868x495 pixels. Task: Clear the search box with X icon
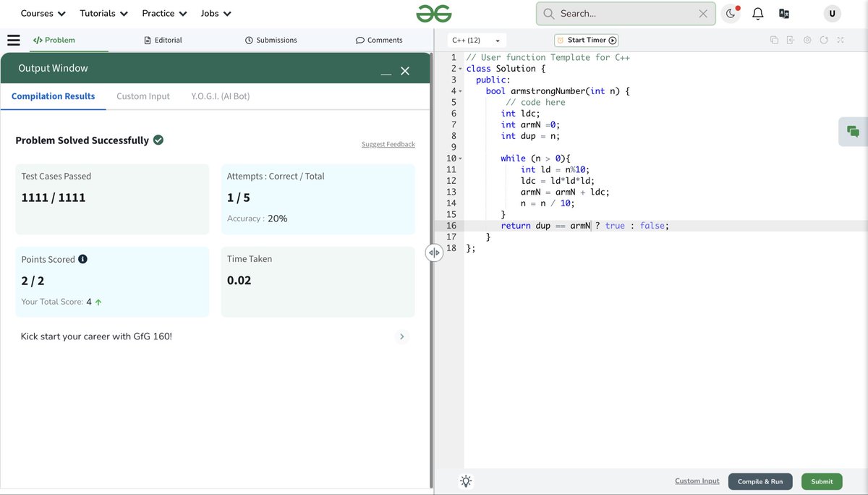point(703,14)
